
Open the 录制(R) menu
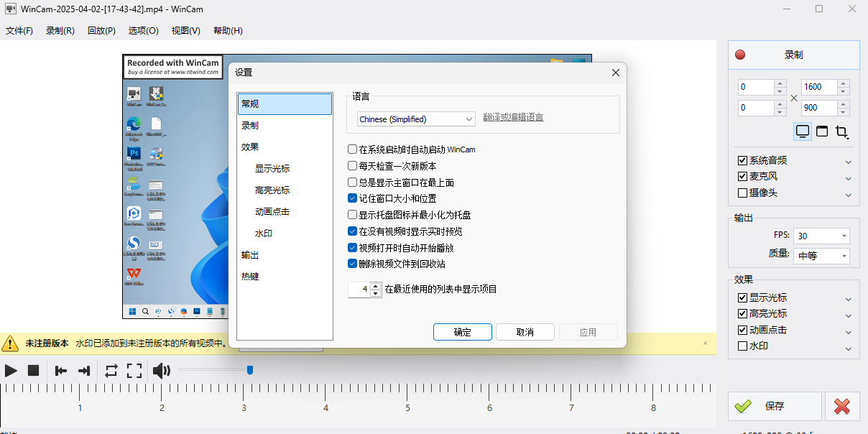tap(60, 31)
